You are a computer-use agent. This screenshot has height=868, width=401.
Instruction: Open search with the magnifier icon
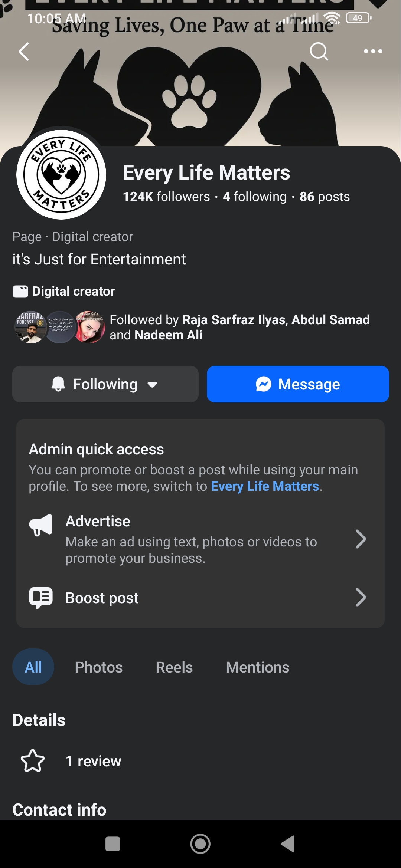319,51
